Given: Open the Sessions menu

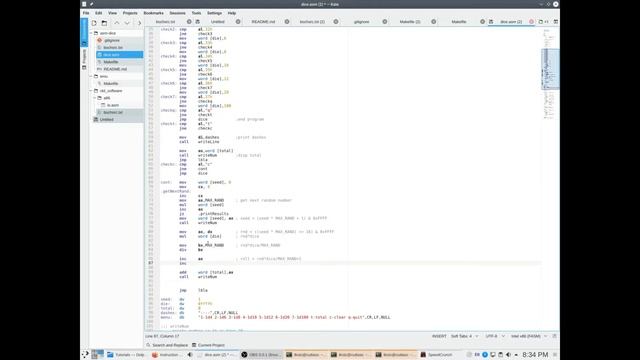Looking at the screenshot, I should pyautogui.click(x=178, y=13).
